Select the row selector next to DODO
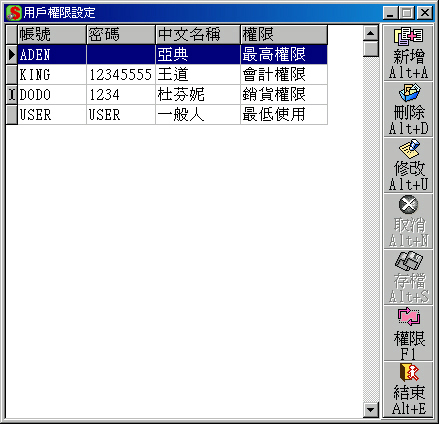 12,95
